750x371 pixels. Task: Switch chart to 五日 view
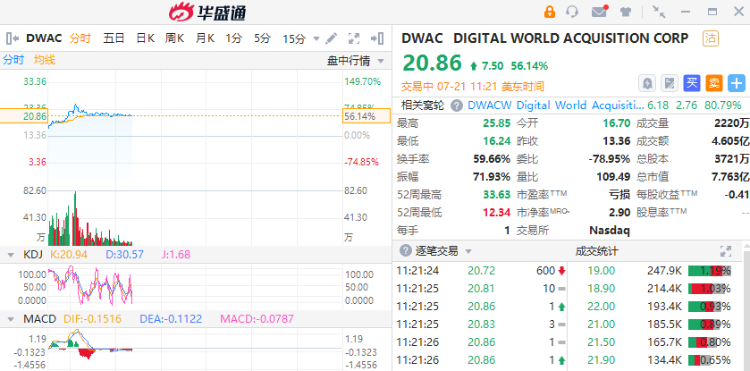coord(114,38)
